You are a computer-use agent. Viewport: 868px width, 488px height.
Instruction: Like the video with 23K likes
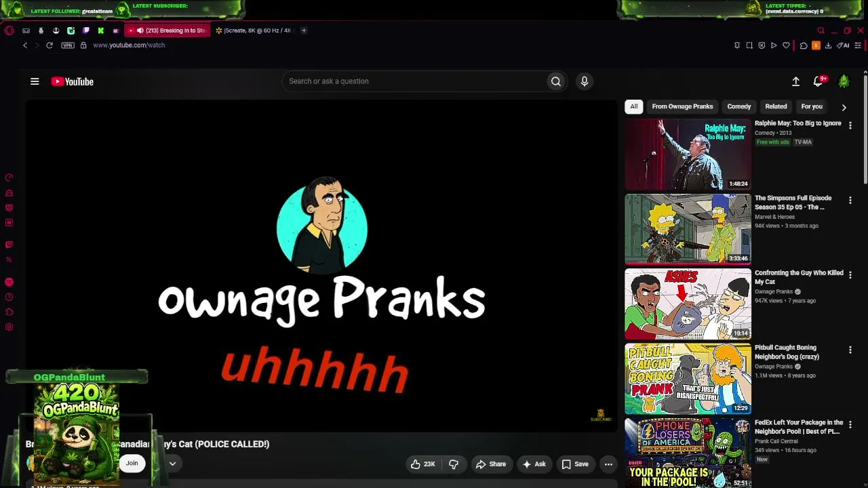422,464
